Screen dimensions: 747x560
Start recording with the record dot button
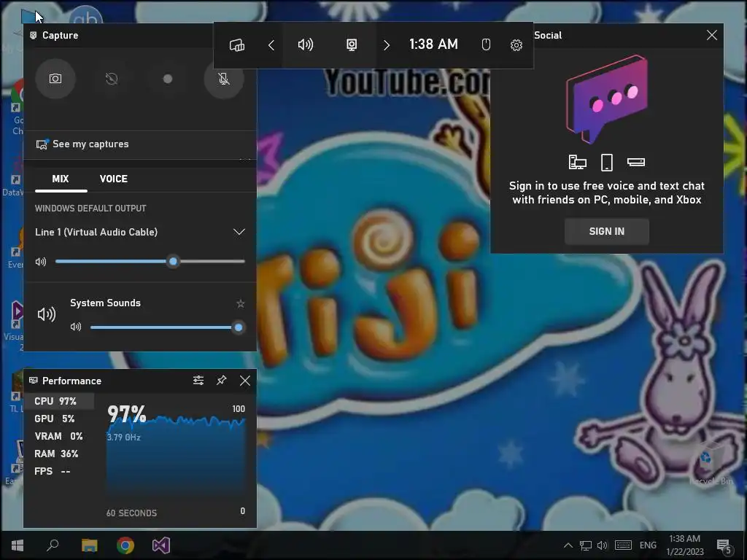(168, 79)
